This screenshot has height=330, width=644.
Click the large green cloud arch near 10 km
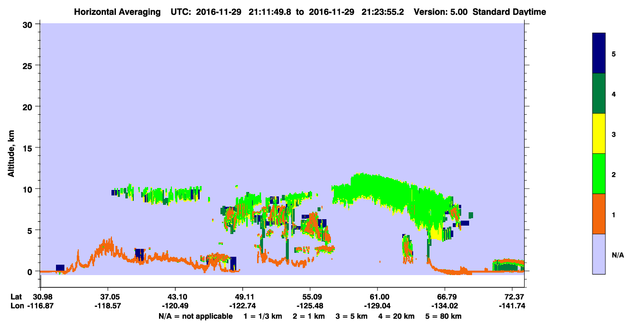(391, 194)
